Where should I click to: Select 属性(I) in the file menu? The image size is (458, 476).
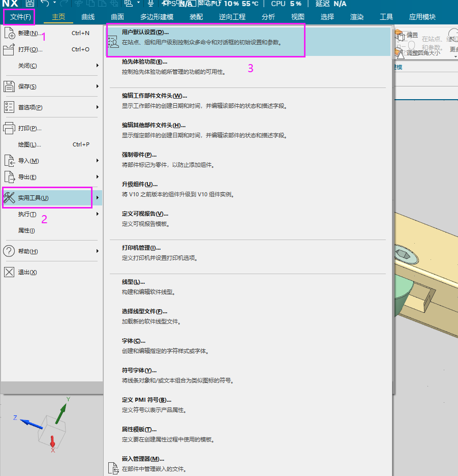point(52,231)
